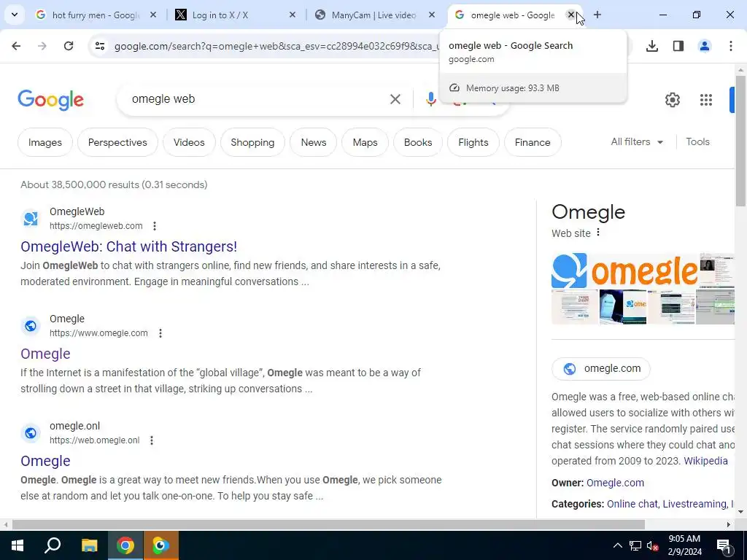This screenshot has width=747, height=560.
Task: Close the hot furry men tab
Action: (153, 15)
